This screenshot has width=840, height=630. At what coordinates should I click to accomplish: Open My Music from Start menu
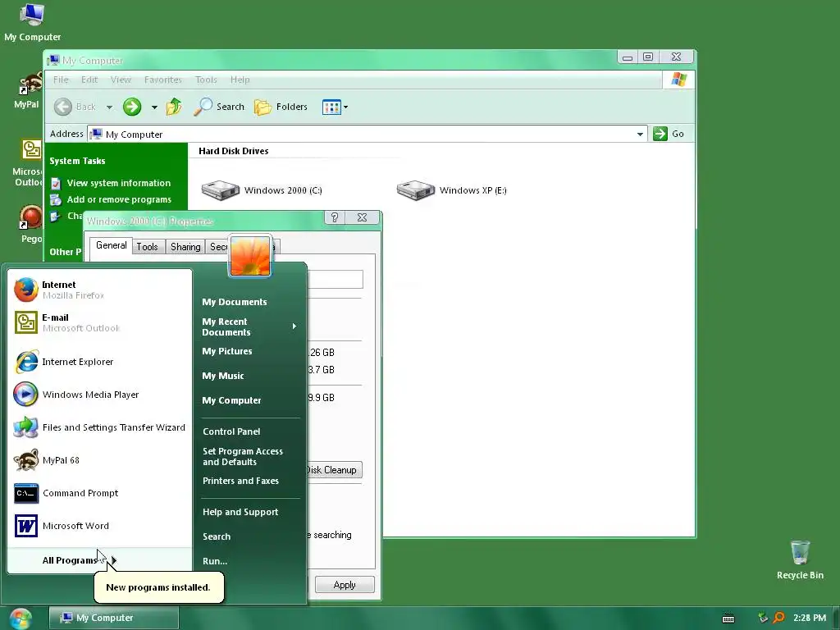223,376
